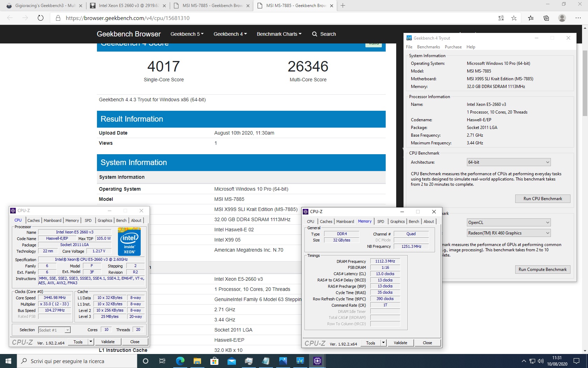Open the browser profile avatar

[x=562, y=18]
